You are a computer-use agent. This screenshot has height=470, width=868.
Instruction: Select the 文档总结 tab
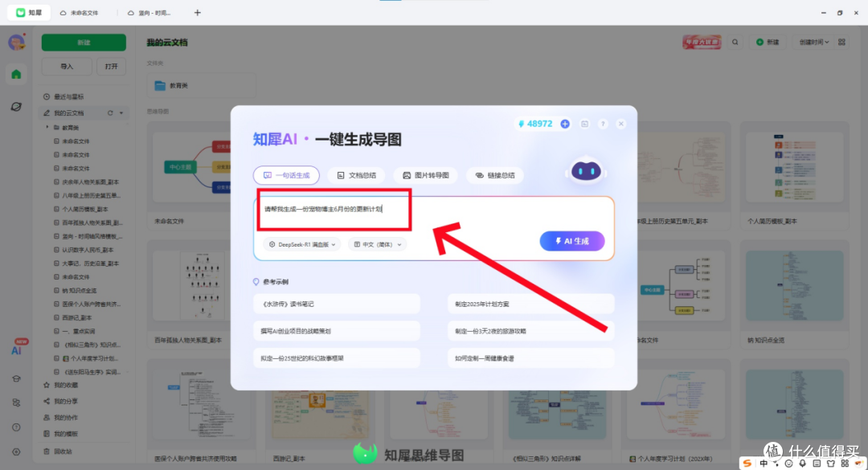(x=357, y=175)
